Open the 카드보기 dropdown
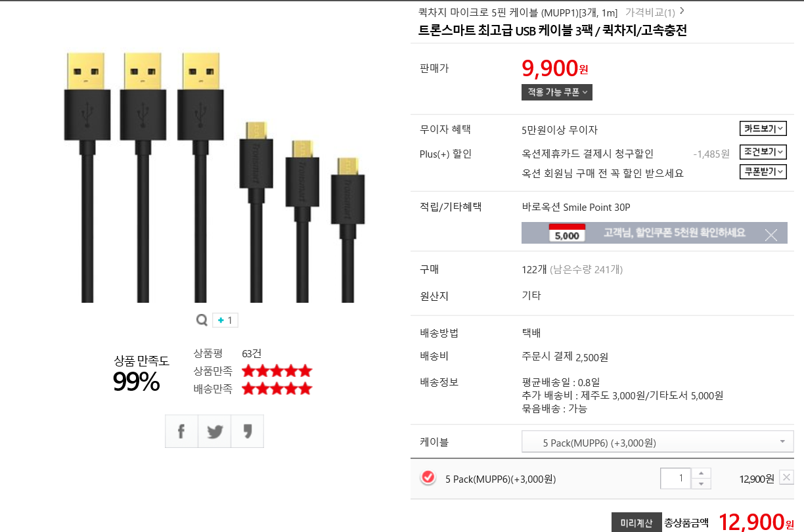The width and height of the screenshot is (804, 532). [x=763, y=129]
